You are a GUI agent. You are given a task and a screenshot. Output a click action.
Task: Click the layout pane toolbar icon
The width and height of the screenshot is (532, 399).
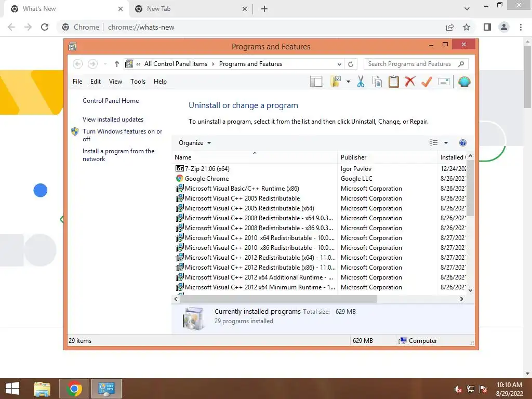[x=316, y=82]
